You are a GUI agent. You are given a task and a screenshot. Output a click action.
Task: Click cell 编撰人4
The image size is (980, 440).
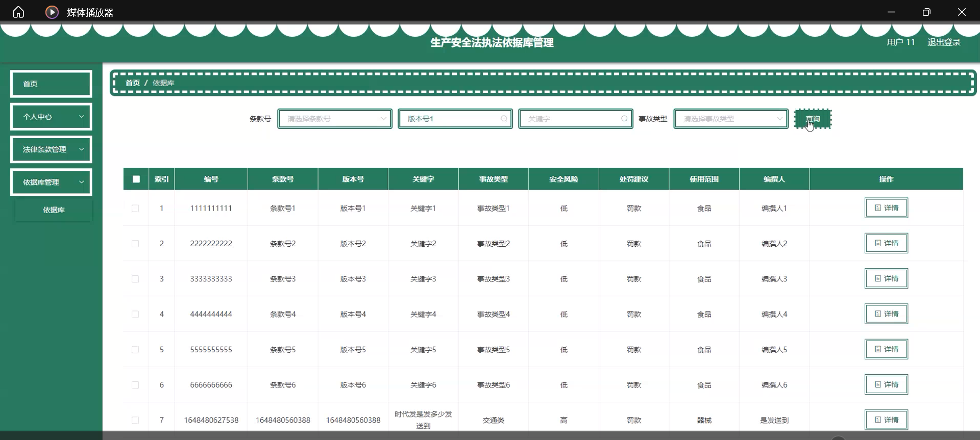[x=774, y=315]
